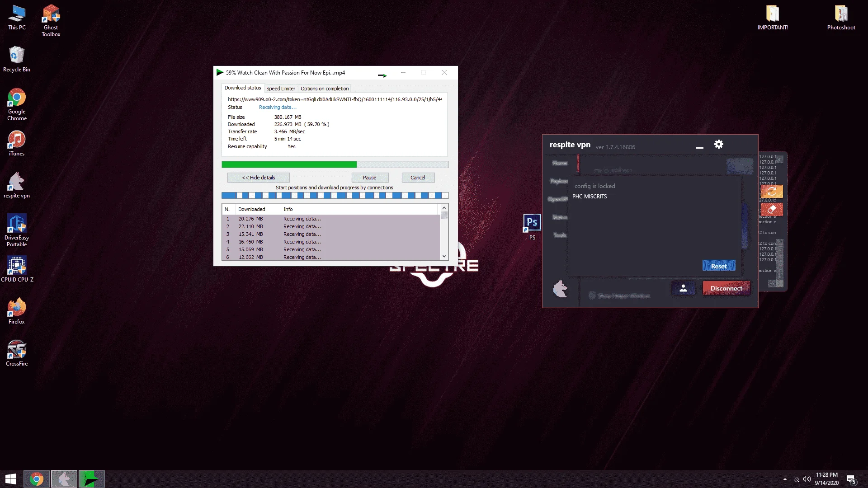Image resolution: width=868 pixels, height=488 pixels.
Task: Select connection row 6 with 12.662 MB
Action: [330, 257]
